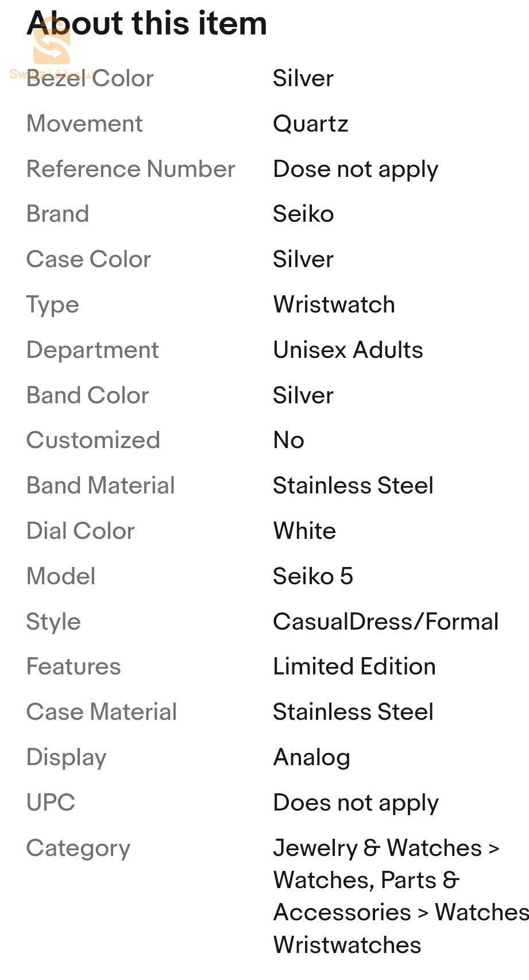Click the UPC label
Image resolution: width=529 pixels, height=980 pixels.
pyautogui.click(x=51, y=802)
